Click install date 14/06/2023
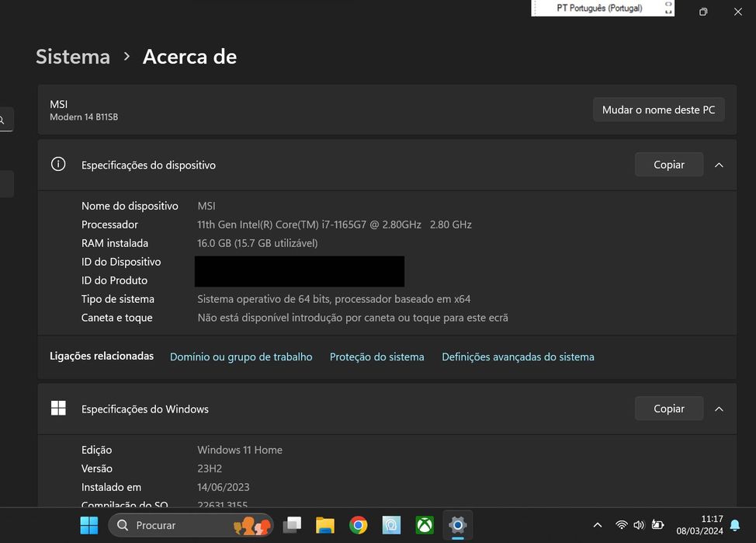The image size is (756, 543). click(x=224, y=488)
